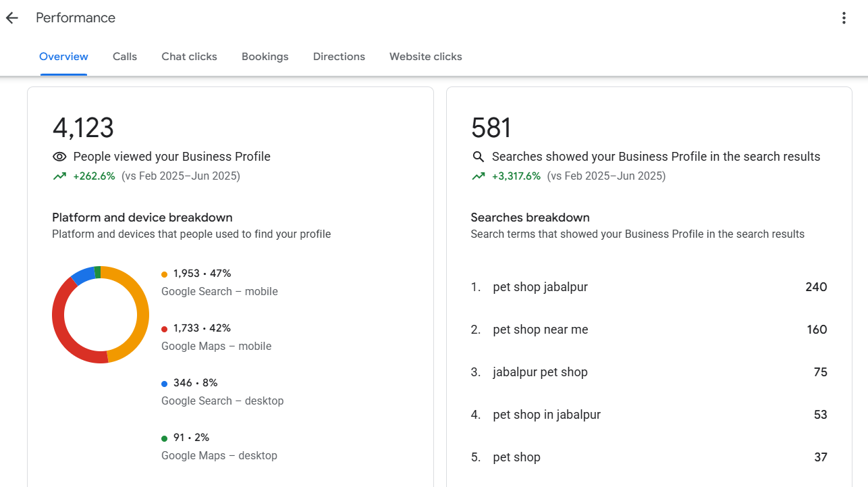Click the magnifier icon beside searches text
Image resolution: width=868 pixels, height=487 pixels.
pos(478,157)
